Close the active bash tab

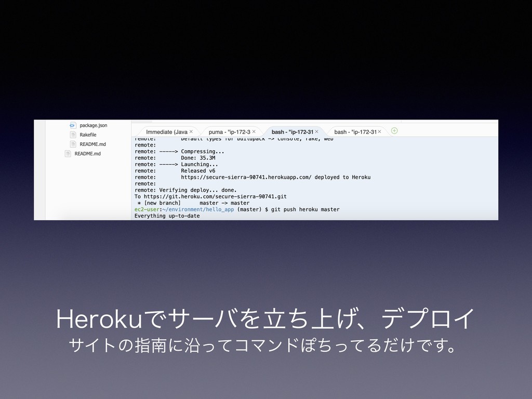click(x=316, y=131)
